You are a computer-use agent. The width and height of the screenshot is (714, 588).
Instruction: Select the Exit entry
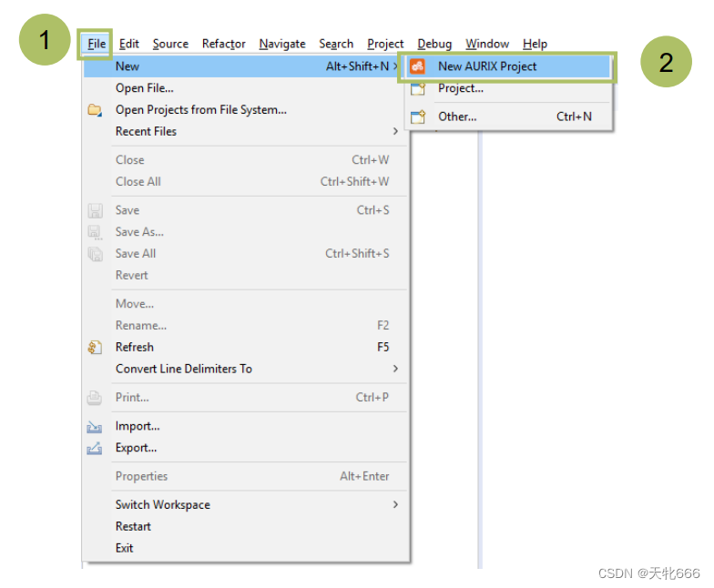click(x=246, y=548)
